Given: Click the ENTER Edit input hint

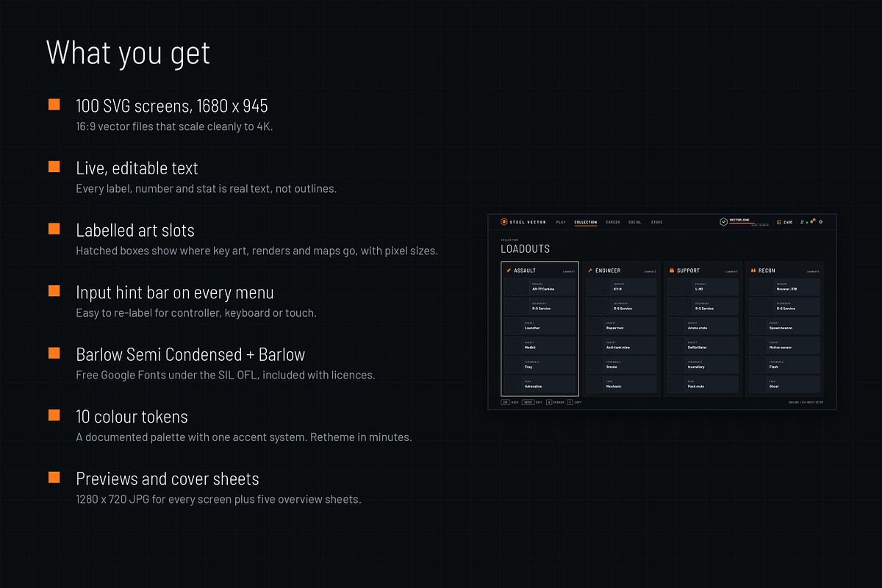Looking at the screenshot, I should click(532, 402).
